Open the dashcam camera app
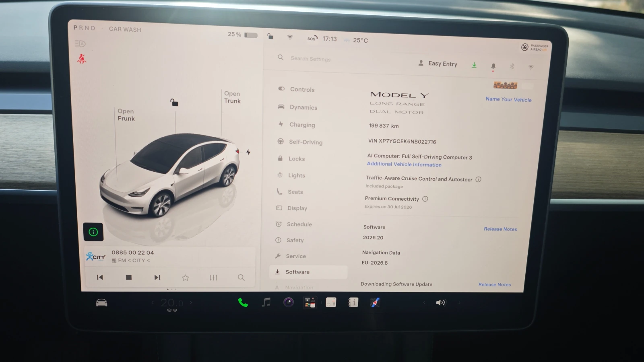 click(x=289, y=302)
